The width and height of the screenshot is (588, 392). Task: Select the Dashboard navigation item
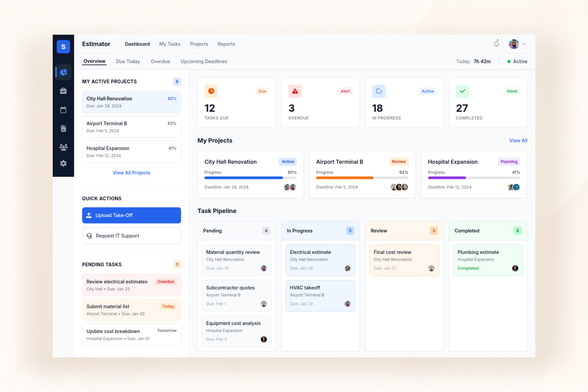click(137, 44)
